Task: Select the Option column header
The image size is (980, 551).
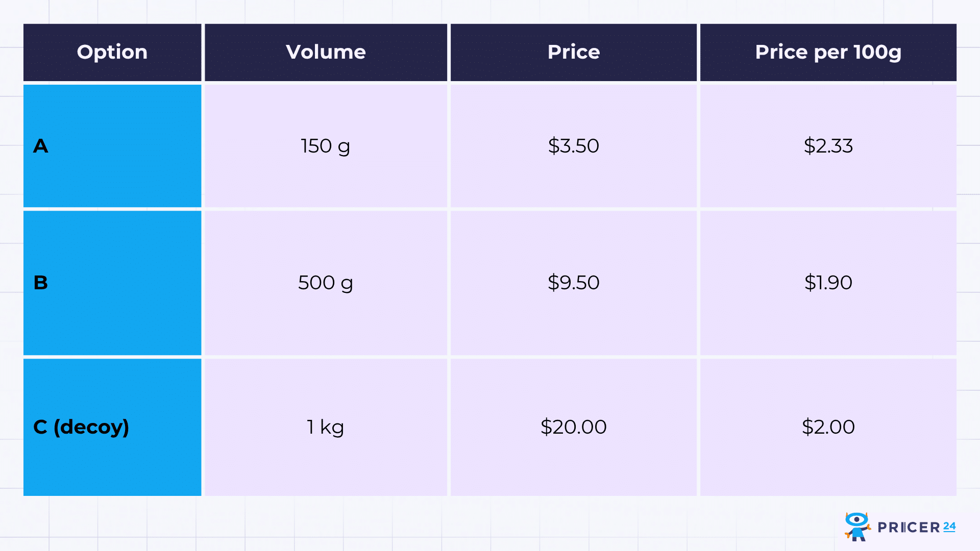Action: [x=112, y=52]
